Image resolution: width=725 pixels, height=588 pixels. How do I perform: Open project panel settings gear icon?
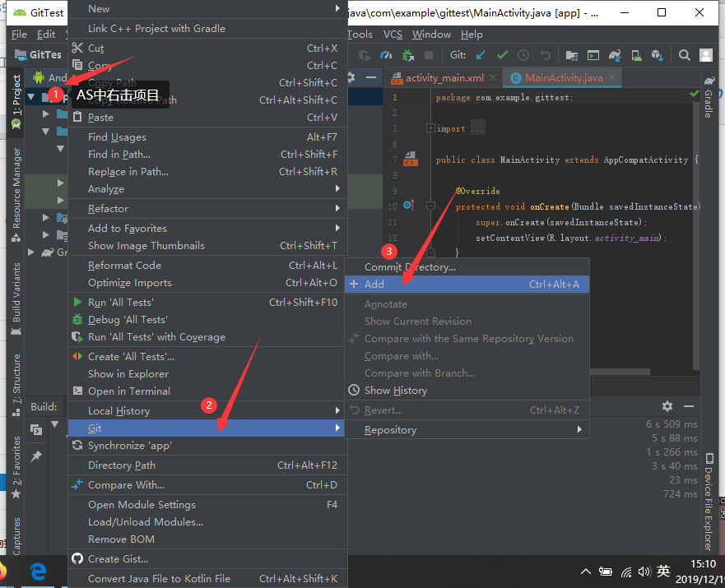coord(351,77)
